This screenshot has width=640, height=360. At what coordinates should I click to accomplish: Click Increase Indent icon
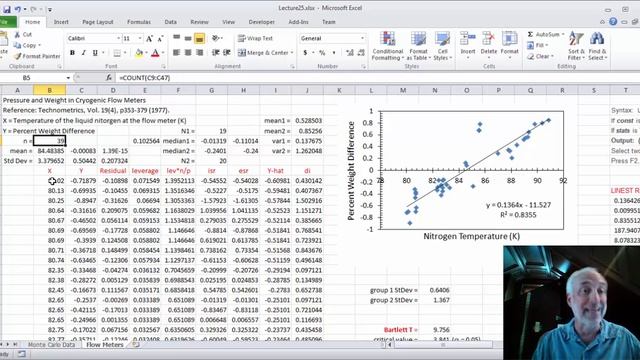[227, 53]
